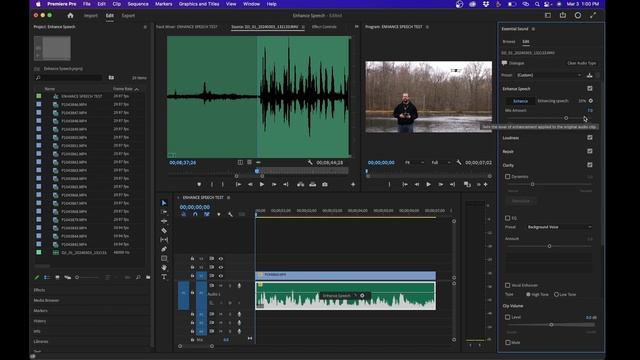
Task: Click the Home icon in header bar
Action: coord(70,16)
